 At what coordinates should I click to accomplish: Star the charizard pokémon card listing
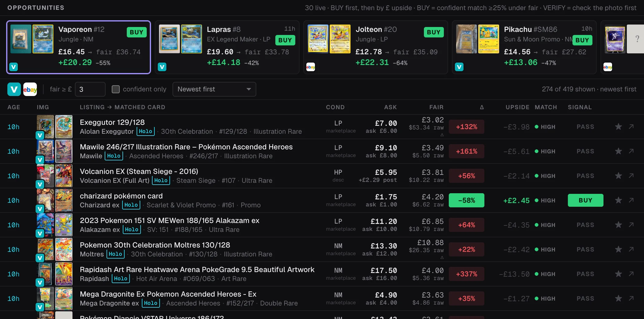618,200
